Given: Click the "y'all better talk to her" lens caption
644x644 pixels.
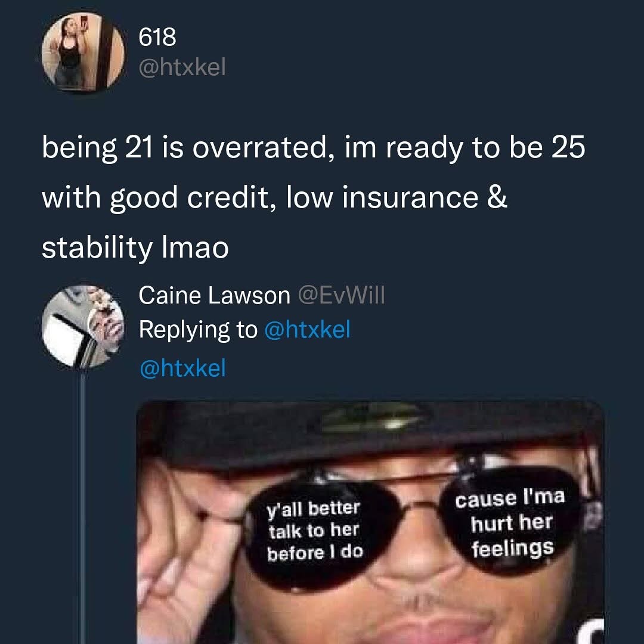Looking at the screenshot, I should (315, 530).
